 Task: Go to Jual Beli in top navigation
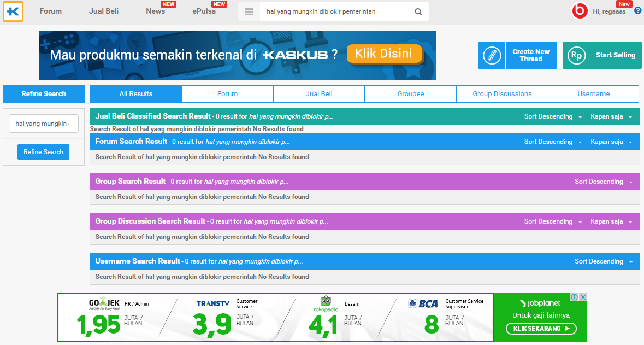[x=104, y=11]
